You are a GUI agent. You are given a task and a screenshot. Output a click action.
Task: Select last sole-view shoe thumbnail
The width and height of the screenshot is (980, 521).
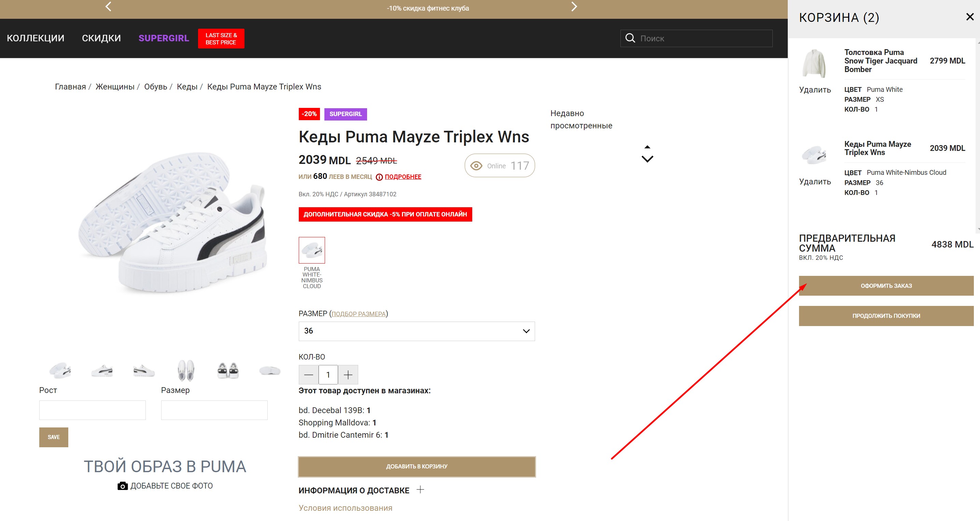pos(270,370)
